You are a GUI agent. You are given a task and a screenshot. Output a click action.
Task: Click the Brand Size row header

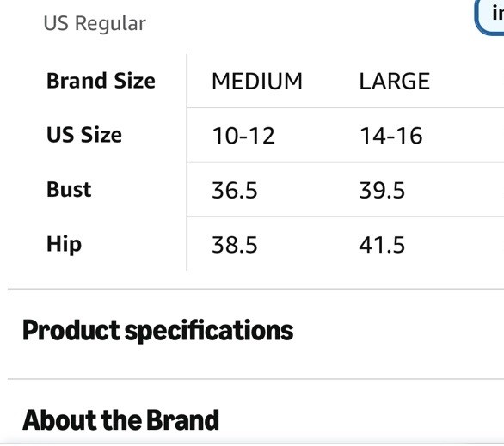click(101, 81)
